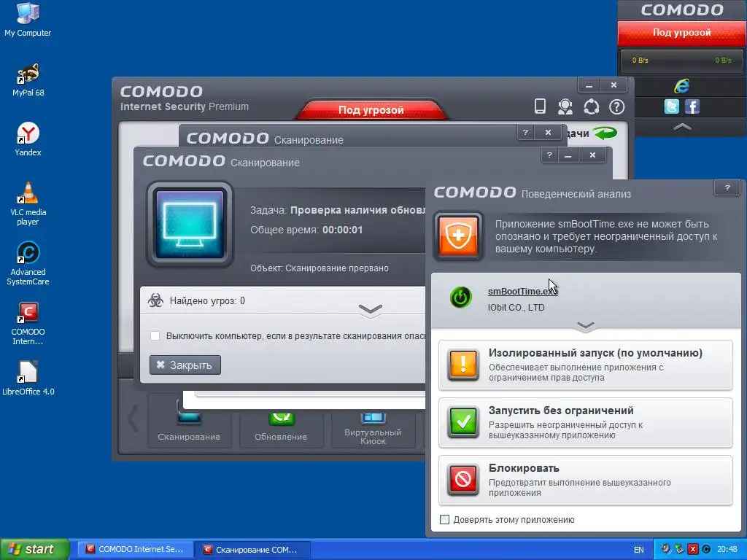Switch to 'COMODO Internet Se...' taskbar item

135,549
